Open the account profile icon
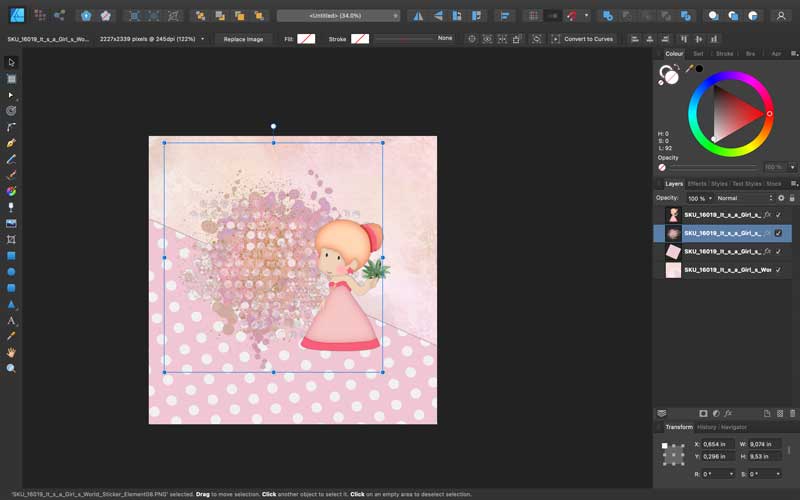Image resolution: width=800 pixels, height=500 pixels. [781, 16]
